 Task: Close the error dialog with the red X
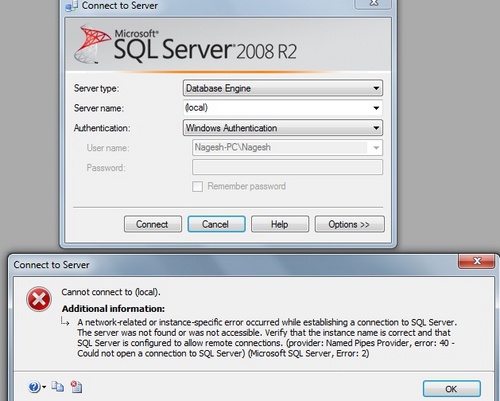[477, 261]
